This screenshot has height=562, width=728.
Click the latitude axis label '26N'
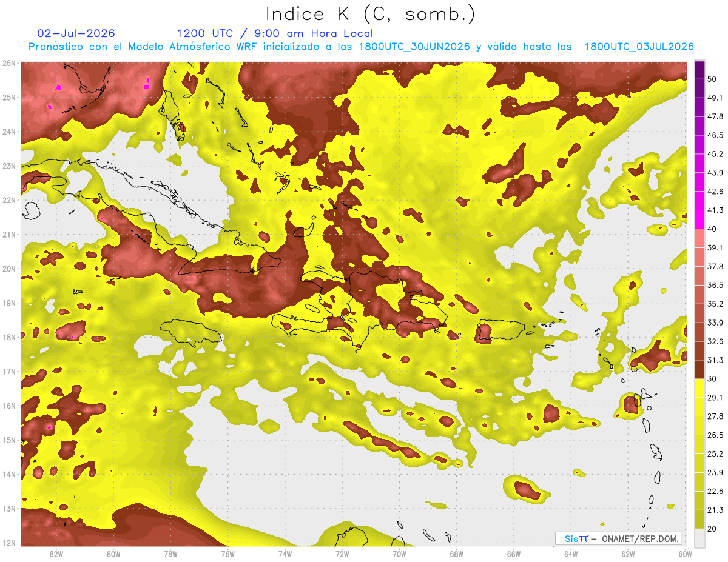(8, 63)
